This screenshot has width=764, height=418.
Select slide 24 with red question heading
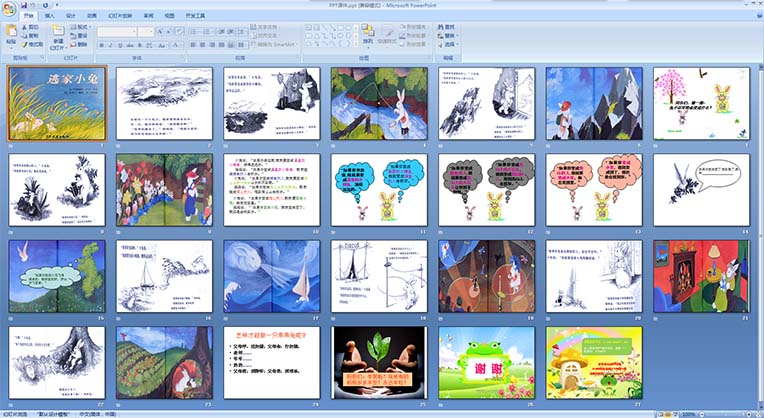coord(272,363)
